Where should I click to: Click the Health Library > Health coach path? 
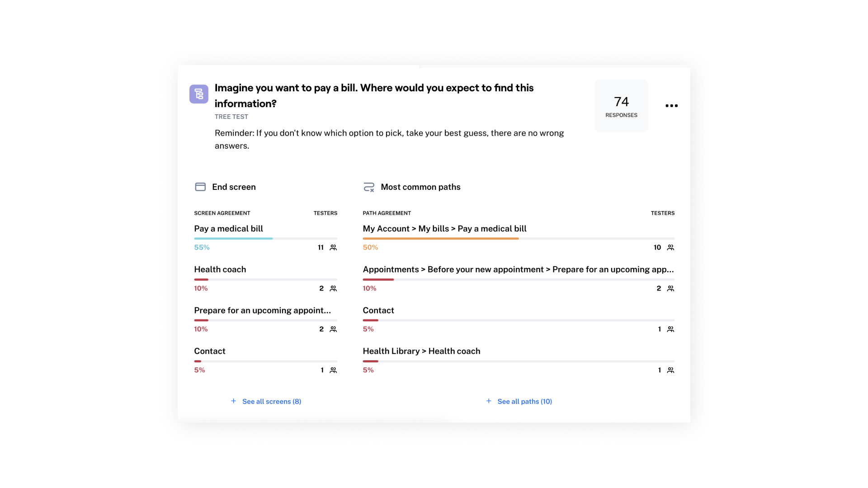click(x=421, y=351)
